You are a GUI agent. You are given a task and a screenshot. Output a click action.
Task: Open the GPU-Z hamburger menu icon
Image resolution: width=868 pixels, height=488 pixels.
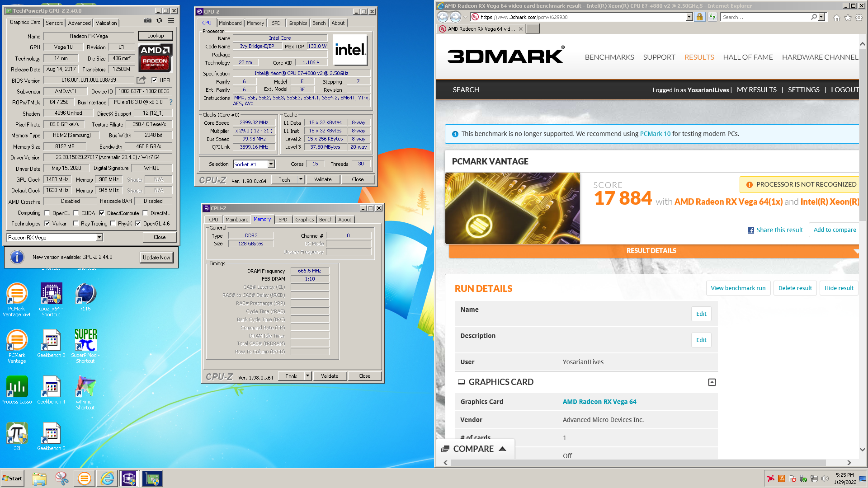tap(171, 20)
